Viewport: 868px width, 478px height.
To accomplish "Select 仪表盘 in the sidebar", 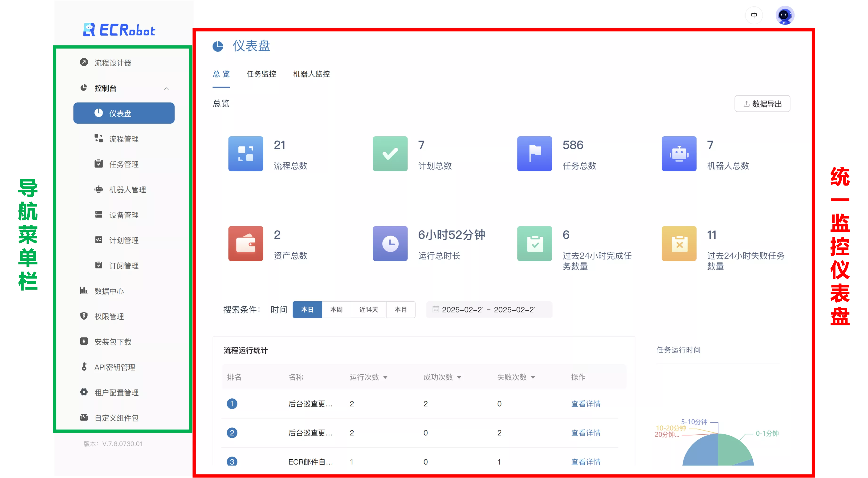I will [x=124, y=113].
